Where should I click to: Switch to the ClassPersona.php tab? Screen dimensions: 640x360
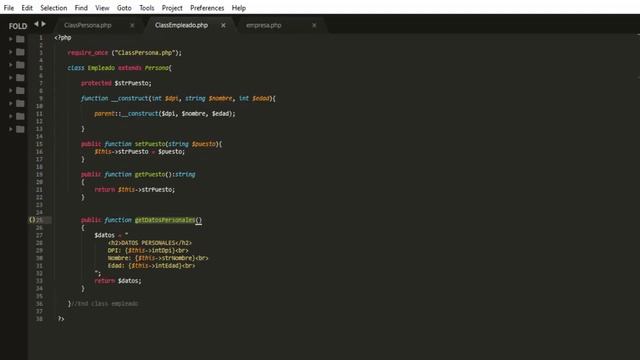click(x=88, y=25)
